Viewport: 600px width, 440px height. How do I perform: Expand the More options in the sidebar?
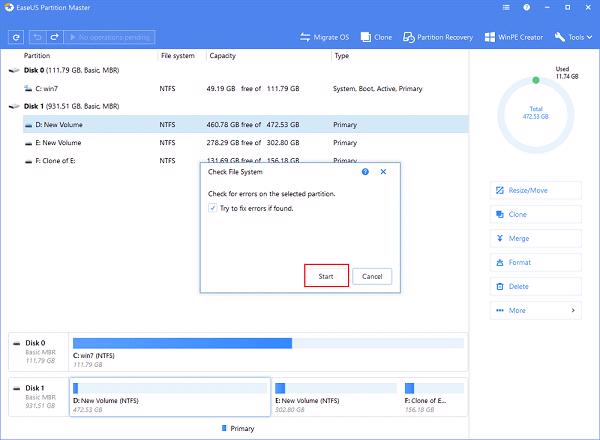click(x=535, y=310)
